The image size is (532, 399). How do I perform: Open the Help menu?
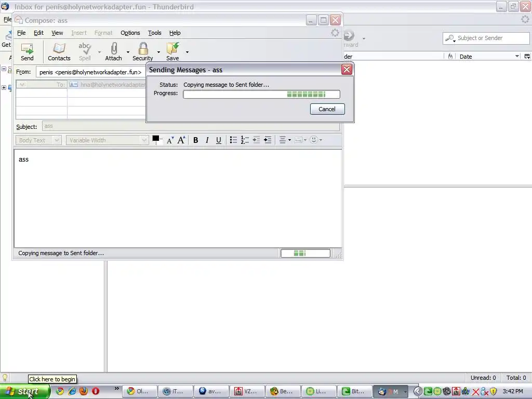(x=175, y=33)
